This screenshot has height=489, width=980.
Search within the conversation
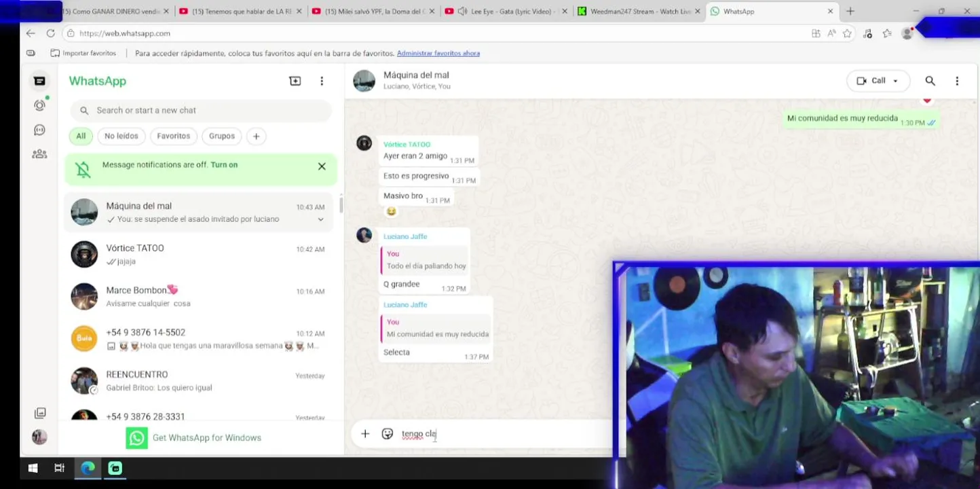pyautogui.click(x=930, y=81)
